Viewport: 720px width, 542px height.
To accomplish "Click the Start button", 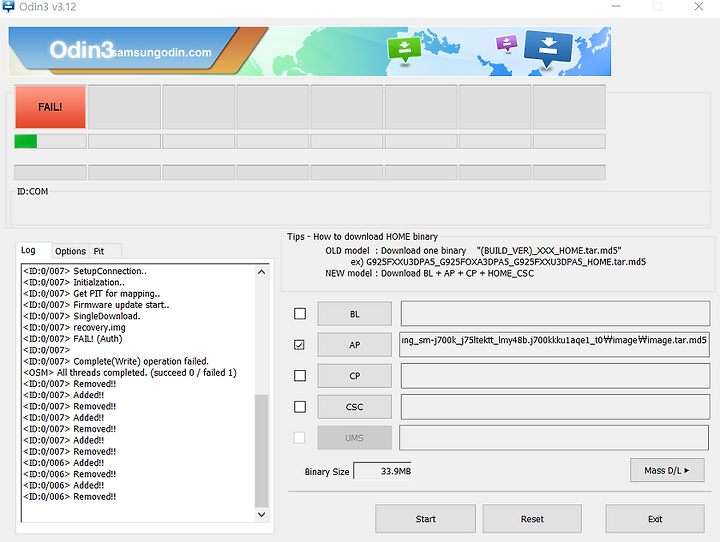I will tap(425, 519).
